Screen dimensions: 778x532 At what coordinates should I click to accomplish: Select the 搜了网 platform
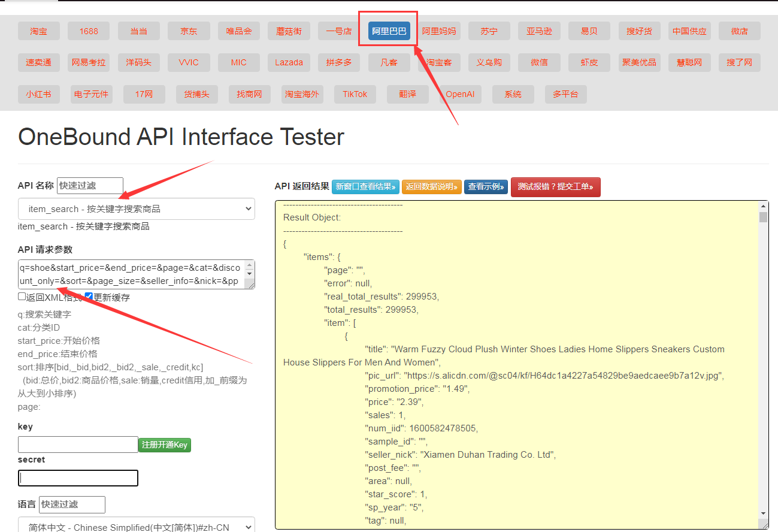tap(740, 62)
